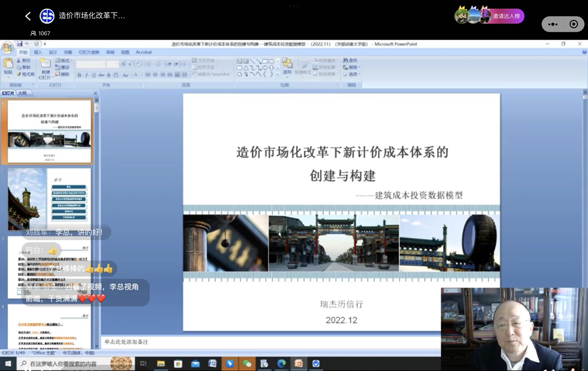Click the Office button in PowerPoint
Viewport: 588px width, 371px height.
point(7,48)
